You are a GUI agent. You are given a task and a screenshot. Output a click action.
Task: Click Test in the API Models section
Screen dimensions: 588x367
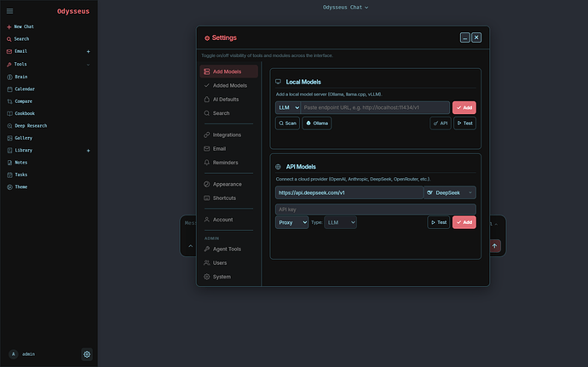(439, 222)
